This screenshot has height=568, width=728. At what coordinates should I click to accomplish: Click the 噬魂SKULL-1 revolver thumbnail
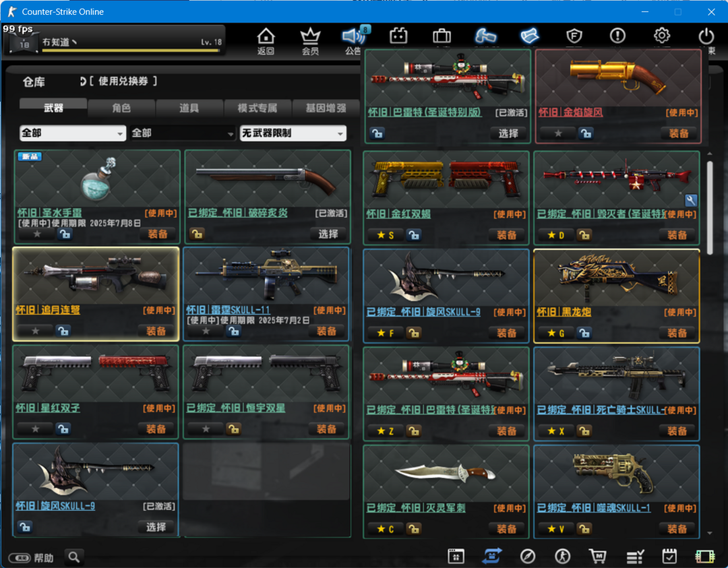click(617, 474)
